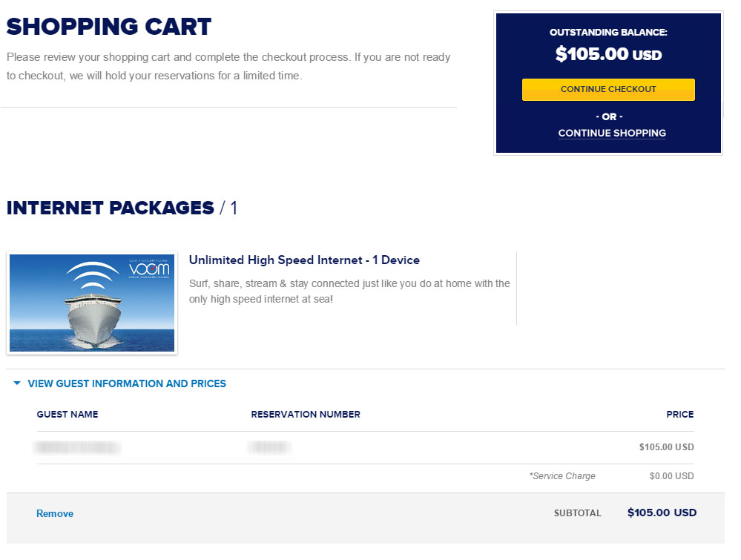
Task: Remove the internet package from cart
Action: coord(55,514)
